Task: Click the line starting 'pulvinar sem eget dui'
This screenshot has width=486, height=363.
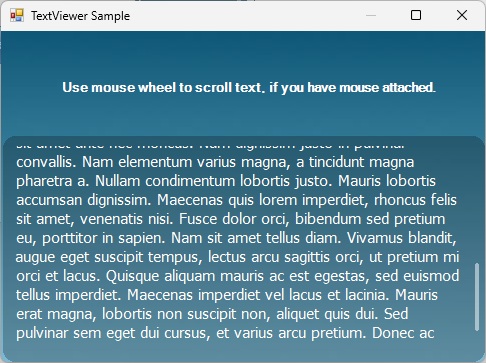Action: 225,333
